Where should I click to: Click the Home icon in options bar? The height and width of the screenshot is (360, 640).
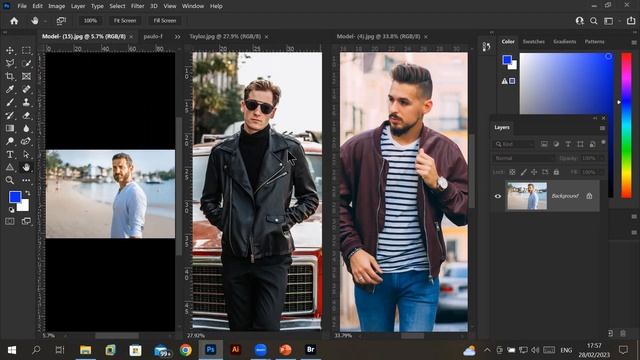point(14,21)
